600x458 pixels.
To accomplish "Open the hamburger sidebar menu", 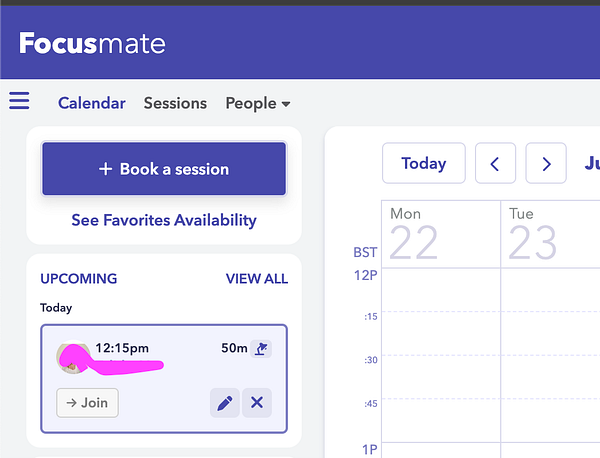I will 19,101.
